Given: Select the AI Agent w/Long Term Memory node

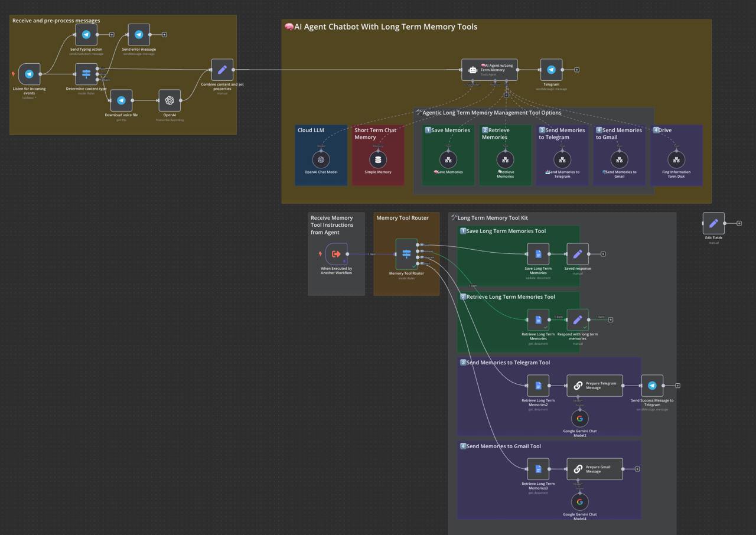Looking at the screenshot, I should tap(490, 70).
